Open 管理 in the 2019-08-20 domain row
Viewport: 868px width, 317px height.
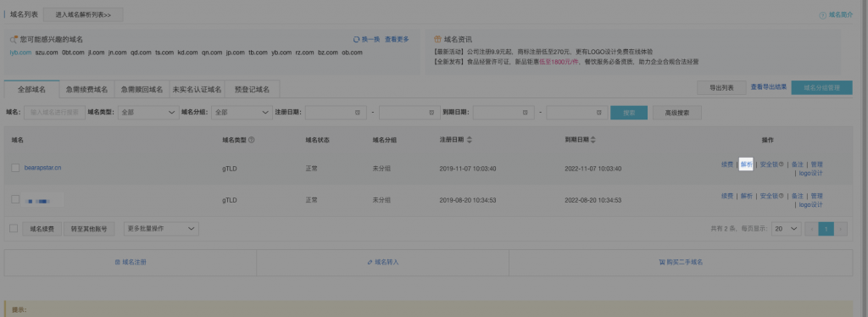click(x=816, y=196)
